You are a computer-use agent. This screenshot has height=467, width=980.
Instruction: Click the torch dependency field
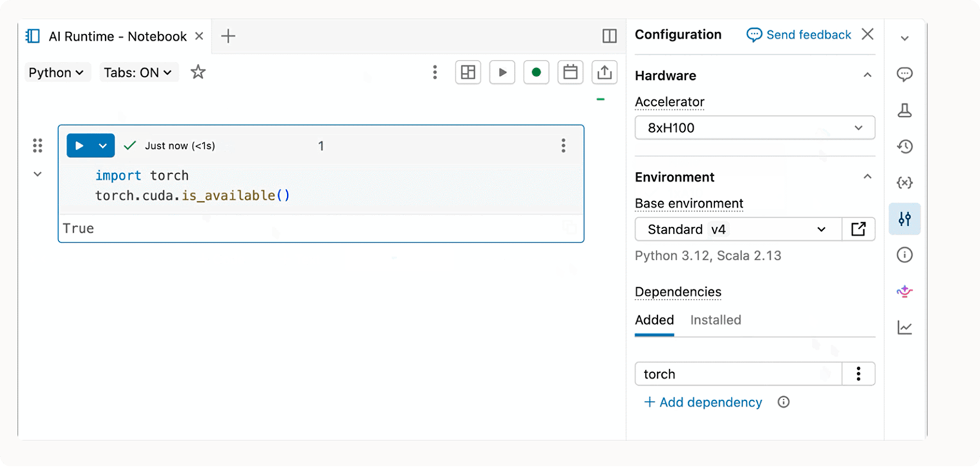(x=738, y=374)
